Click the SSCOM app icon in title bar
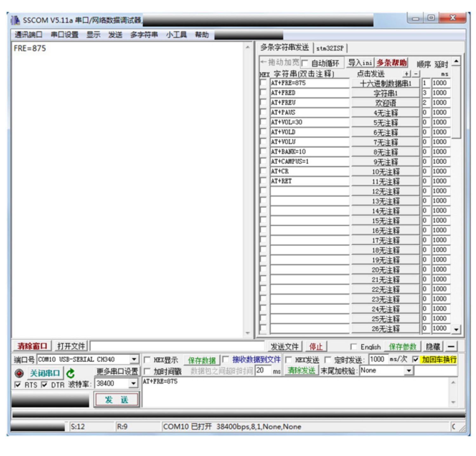The image size is (476, 456). [x=15, y=20]
